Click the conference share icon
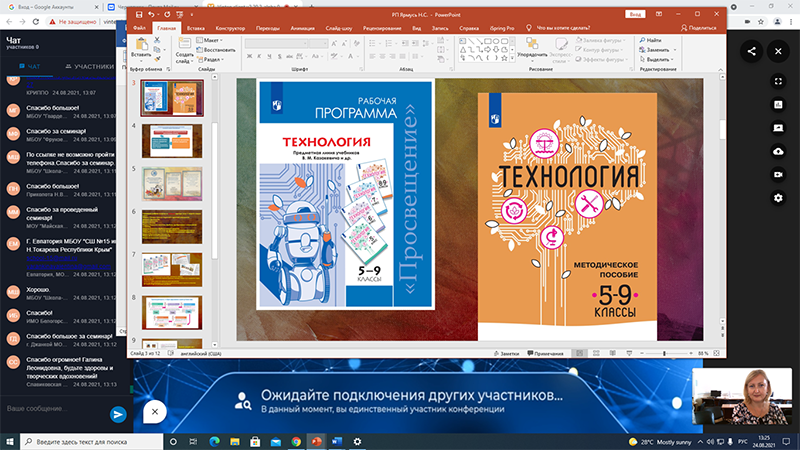 tap(752, 51)
